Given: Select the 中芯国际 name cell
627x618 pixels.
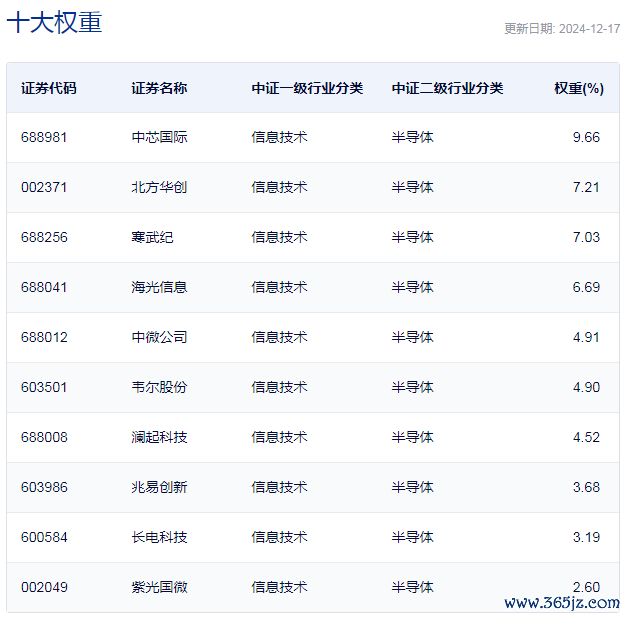Looking at the screenshot, I should (x=159, y=137).
